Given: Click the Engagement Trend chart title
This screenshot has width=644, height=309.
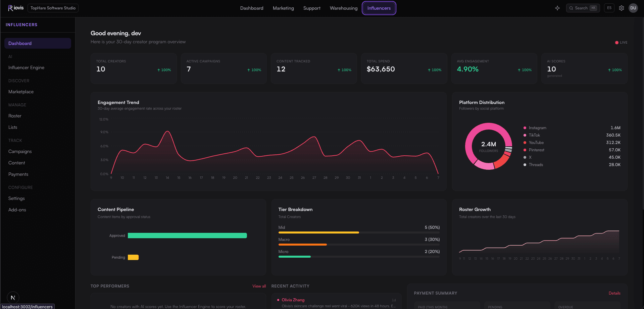Looking at the screenshot, I should [118, 102].
